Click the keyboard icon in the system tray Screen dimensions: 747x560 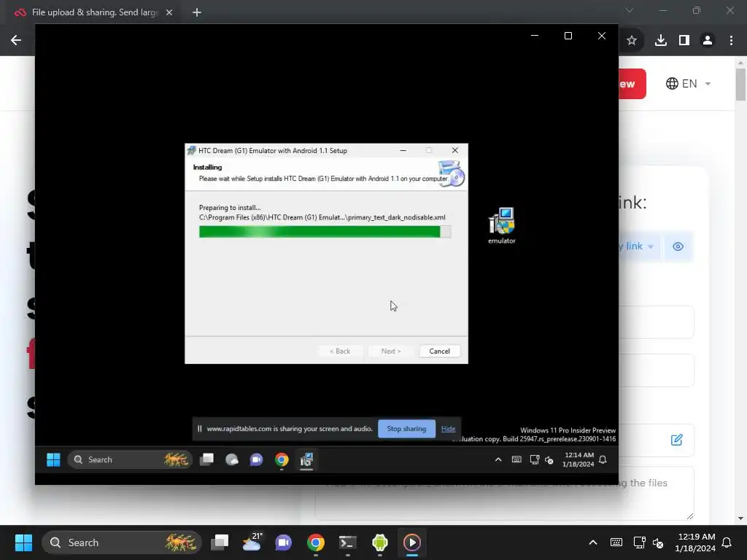click(x=616, y=542)
